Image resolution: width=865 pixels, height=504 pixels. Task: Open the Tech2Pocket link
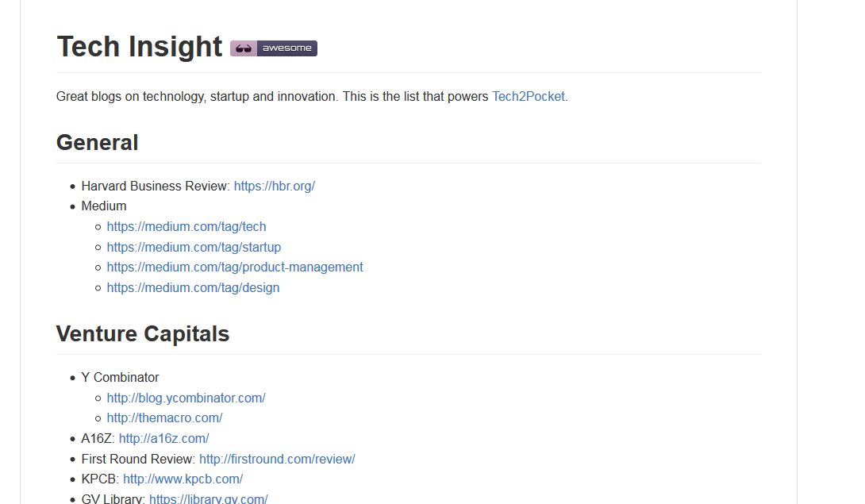click(529, 97)
